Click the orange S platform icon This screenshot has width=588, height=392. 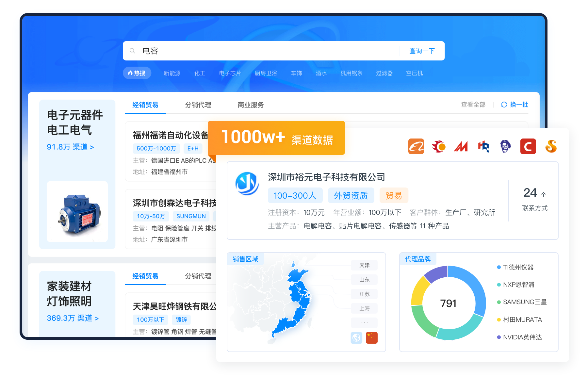pos(551,146)
